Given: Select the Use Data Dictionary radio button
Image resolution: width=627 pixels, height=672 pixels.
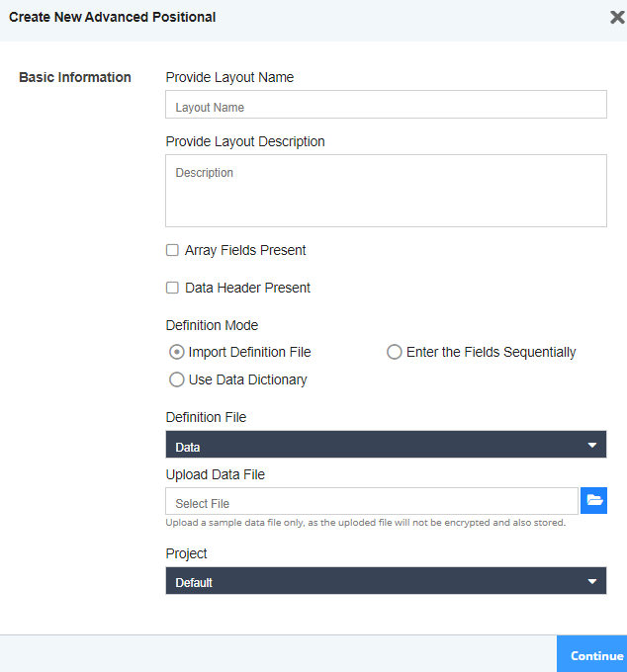Looking at the screenshot, I should pyautogui.click(x=177, y=379).
